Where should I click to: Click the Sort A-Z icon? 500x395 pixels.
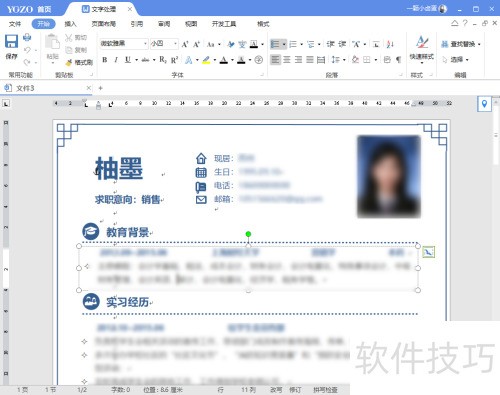(390, 44)
